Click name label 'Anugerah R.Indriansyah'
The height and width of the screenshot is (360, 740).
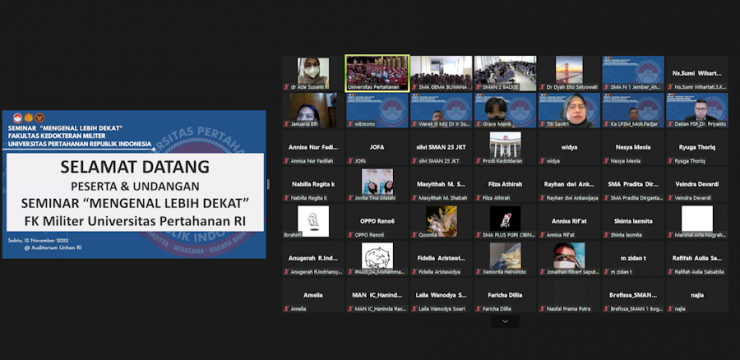click(x=317, y=272)
